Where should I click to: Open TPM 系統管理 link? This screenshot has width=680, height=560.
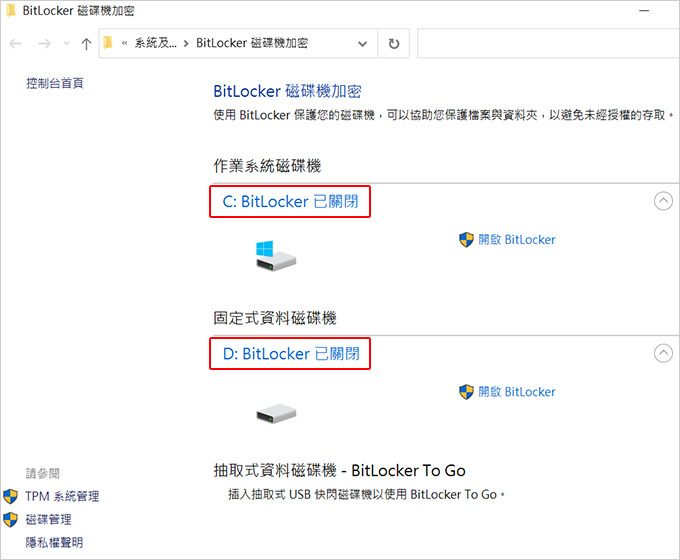tap(62, 496)
